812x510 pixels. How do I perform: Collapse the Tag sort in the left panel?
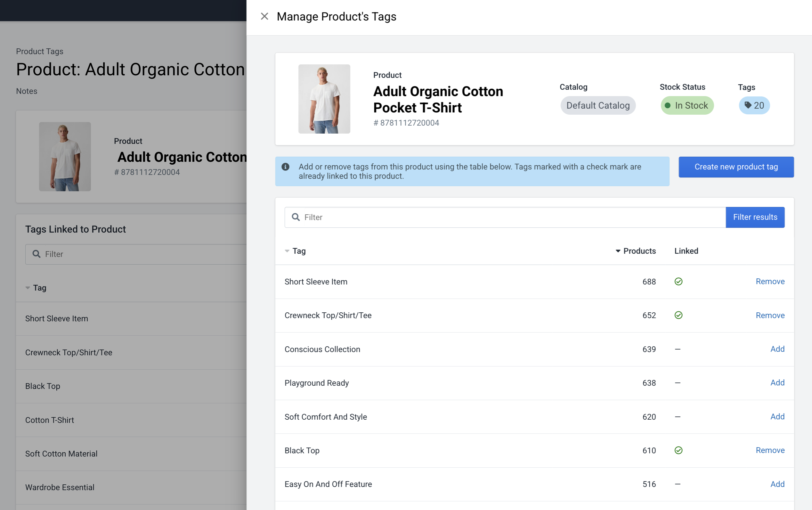point(28,288)
